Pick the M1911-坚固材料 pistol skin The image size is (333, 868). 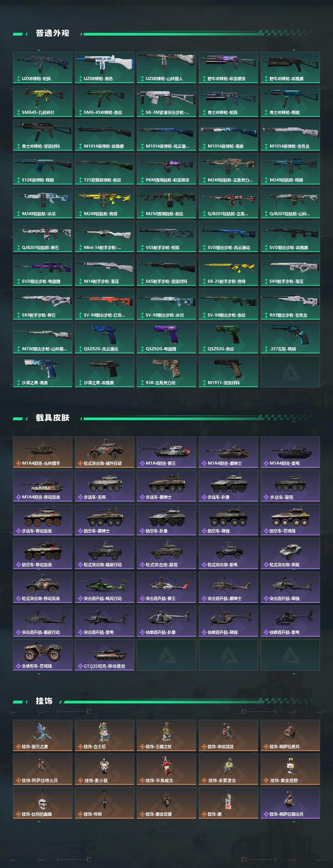pos(228,372)
